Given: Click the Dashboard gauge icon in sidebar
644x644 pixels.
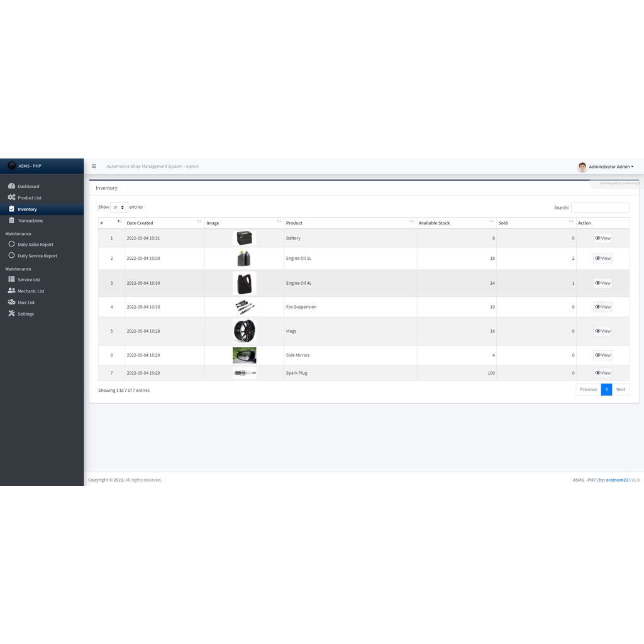Looking at the screenshot, I should click(x=11, y=186).
